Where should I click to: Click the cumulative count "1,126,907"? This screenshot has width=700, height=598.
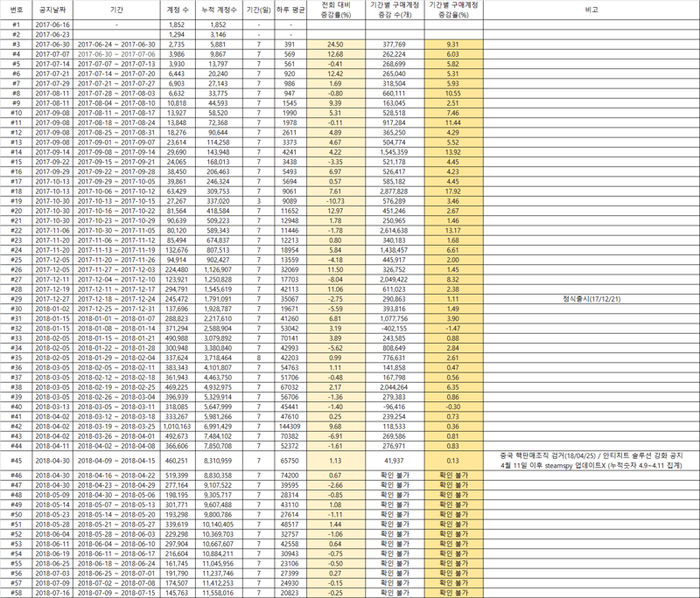tap(219, 270)
